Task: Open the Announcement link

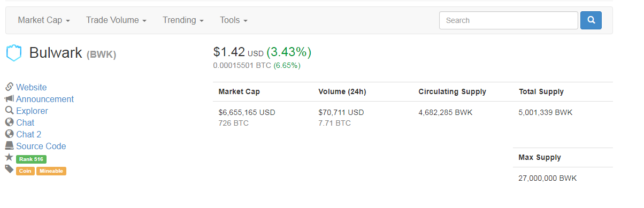Action: 45,99
